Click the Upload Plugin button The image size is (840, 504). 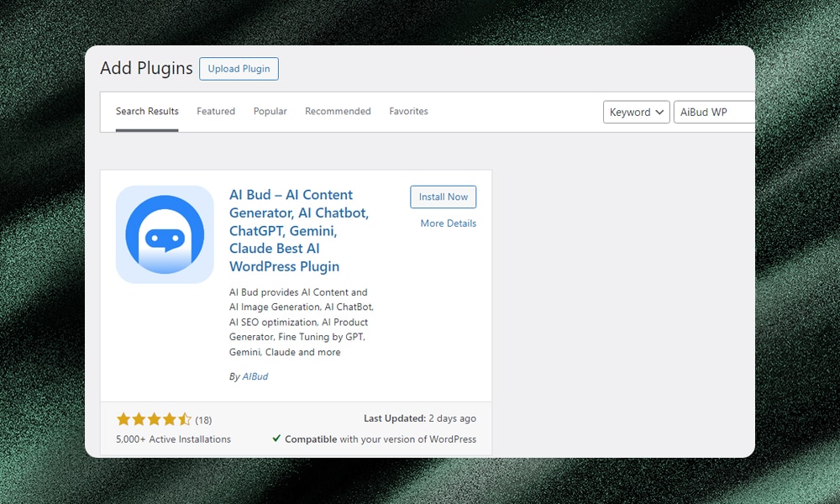239,69
